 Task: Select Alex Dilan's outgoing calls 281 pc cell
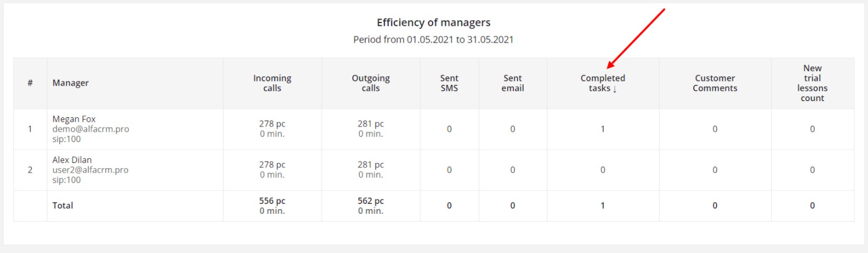(x=371, y=165)
